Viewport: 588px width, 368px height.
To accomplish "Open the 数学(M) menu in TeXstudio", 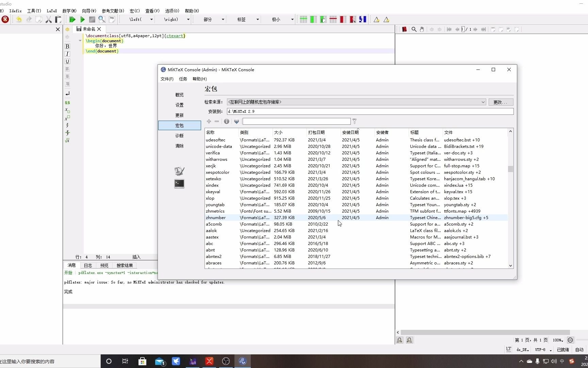I will [x=69, y=11].
